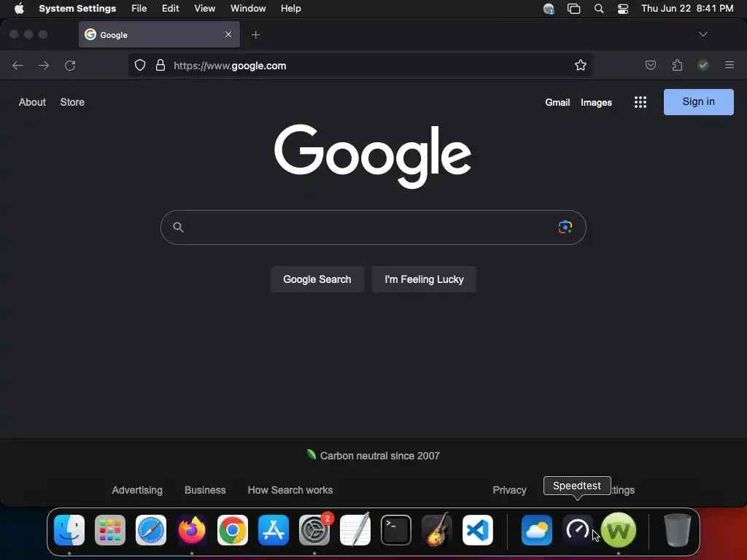The width and height of the screenshot is (747, 560).
Task: Click the Google Search button
Action: (317, 279)
